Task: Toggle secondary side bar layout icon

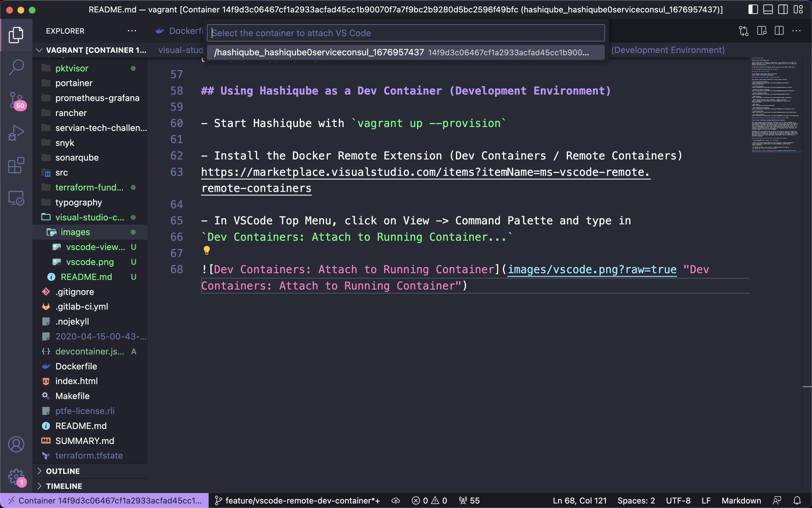Action: point(783,9)
